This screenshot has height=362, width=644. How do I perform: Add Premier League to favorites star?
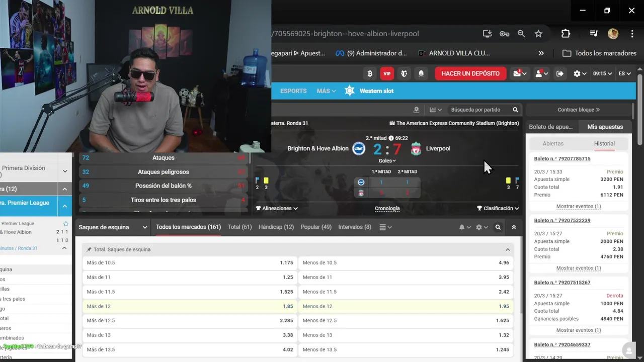[65, 223]
